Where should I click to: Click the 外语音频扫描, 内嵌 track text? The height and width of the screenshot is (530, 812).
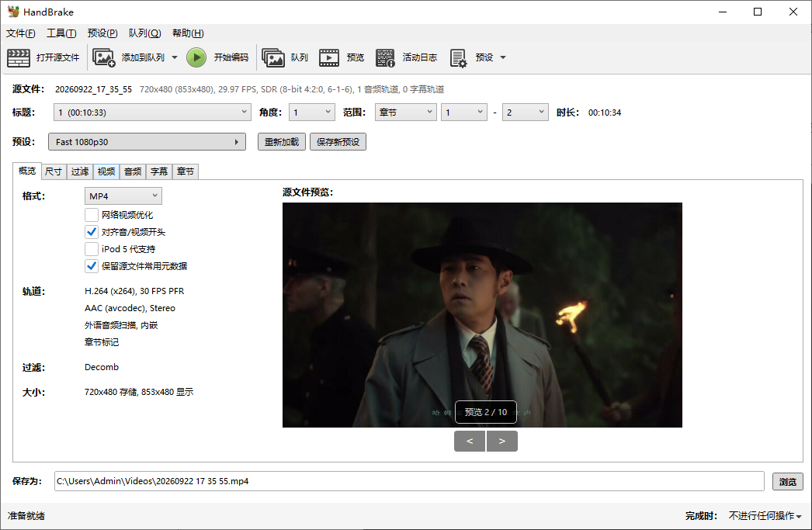121,325
